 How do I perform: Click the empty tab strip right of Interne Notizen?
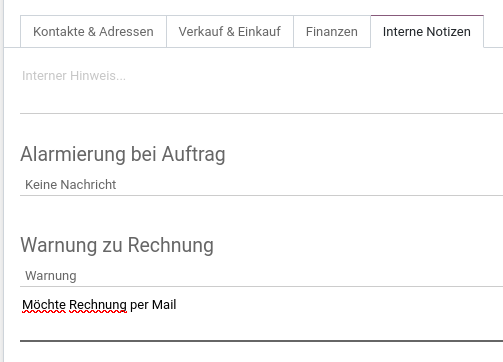point(493,32)
